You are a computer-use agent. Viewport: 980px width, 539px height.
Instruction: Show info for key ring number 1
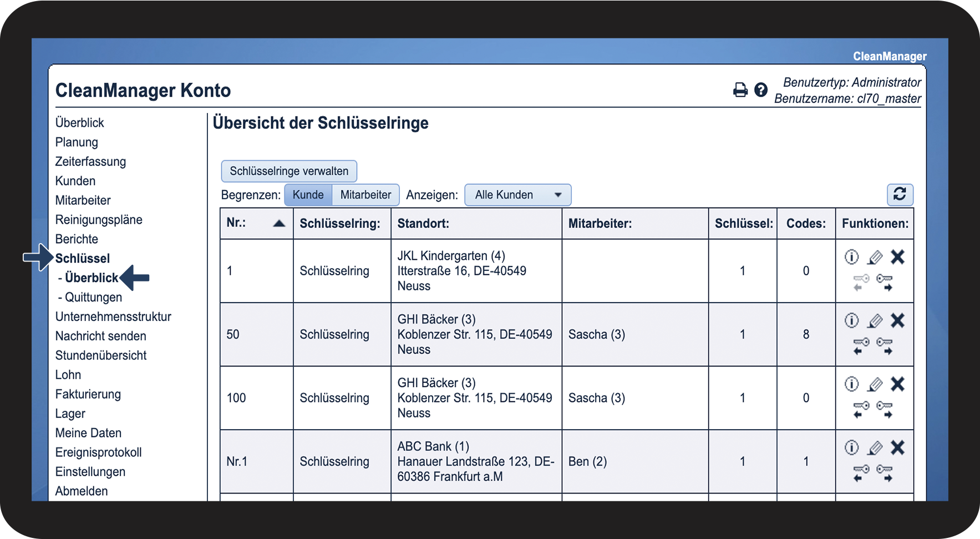(x=851, y=257)
